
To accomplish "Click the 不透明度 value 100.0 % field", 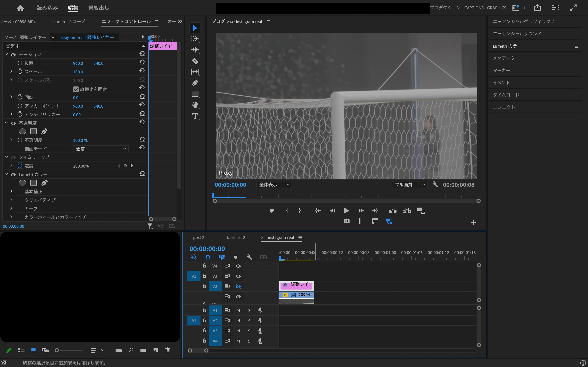I will coord(80,140).
